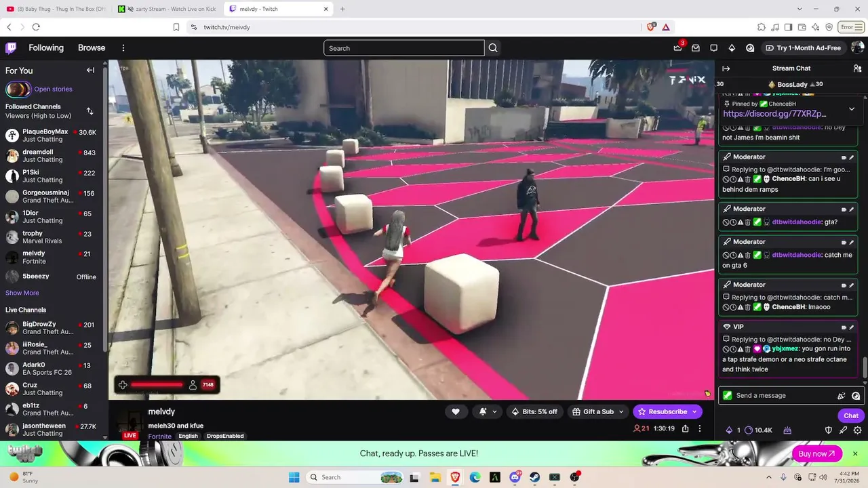The width and height of the screenshot is (868, 488).
Task: Open BigDrowZy live channel in sidebar
Action: pyautogui.click(x=51, y=327)
